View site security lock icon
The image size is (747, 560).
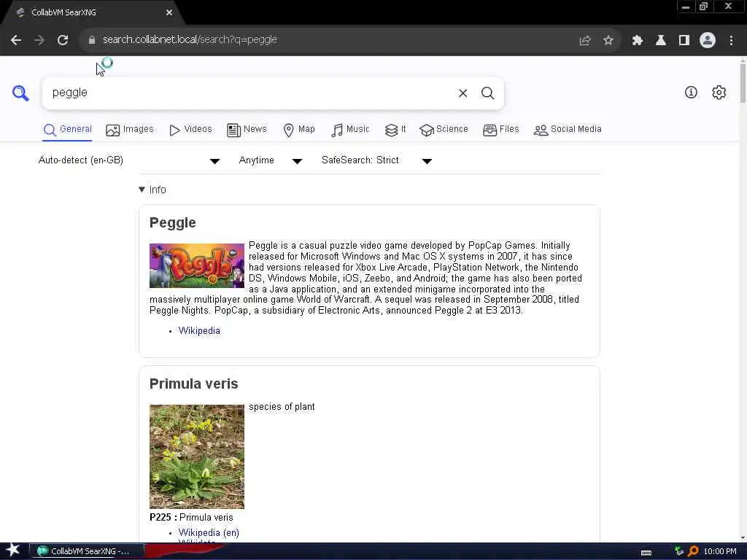[x=92, y=40]
